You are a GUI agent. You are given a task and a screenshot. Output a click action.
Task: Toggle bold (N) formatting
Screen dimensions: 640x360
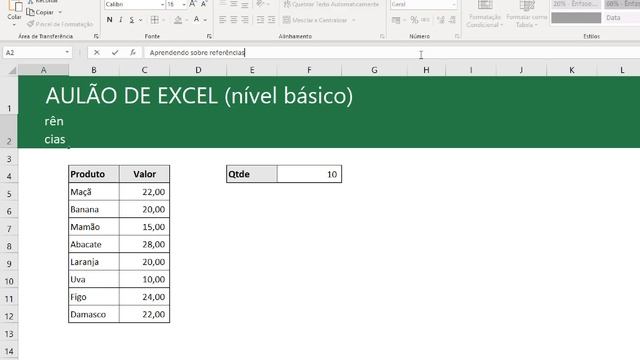109,20
